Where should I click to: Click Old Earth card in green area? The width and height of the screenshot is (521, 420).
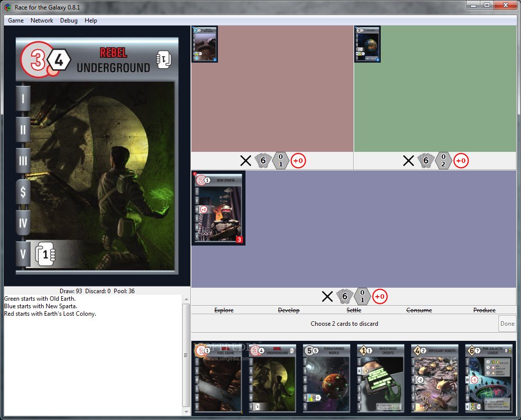click(x=368, y=44)
